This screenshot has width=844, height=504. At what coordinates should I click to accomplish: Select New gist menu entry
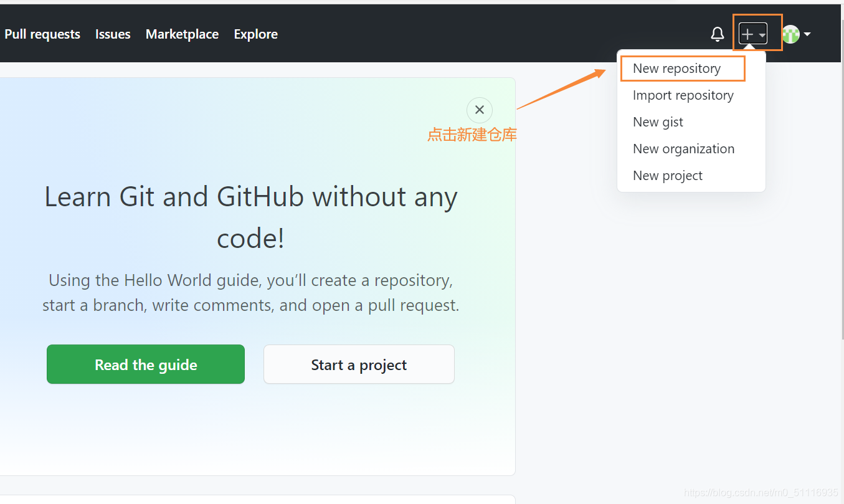[658, 122]
